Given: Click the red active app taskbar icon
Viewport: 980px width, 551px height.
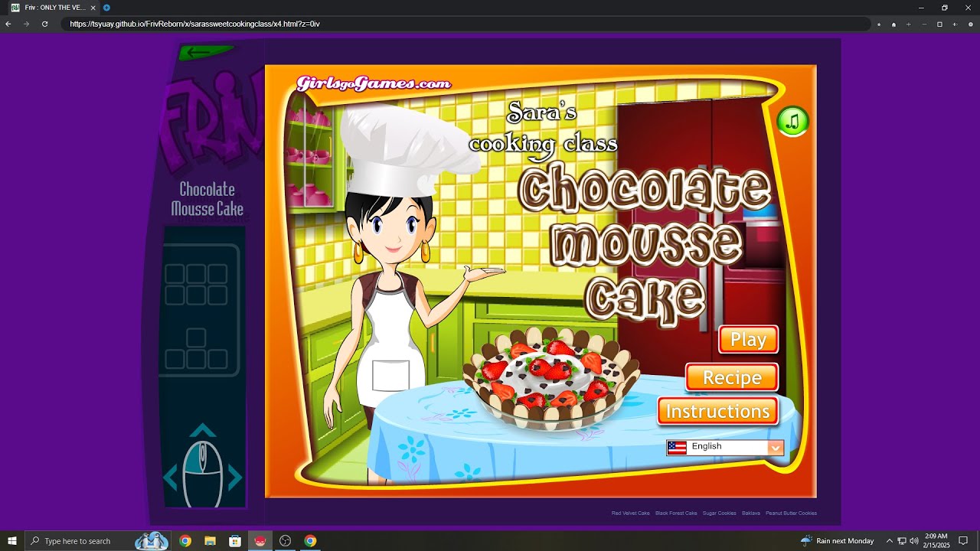Looking at the screenshot, I should pyautogui.click(x=260, y=541).
